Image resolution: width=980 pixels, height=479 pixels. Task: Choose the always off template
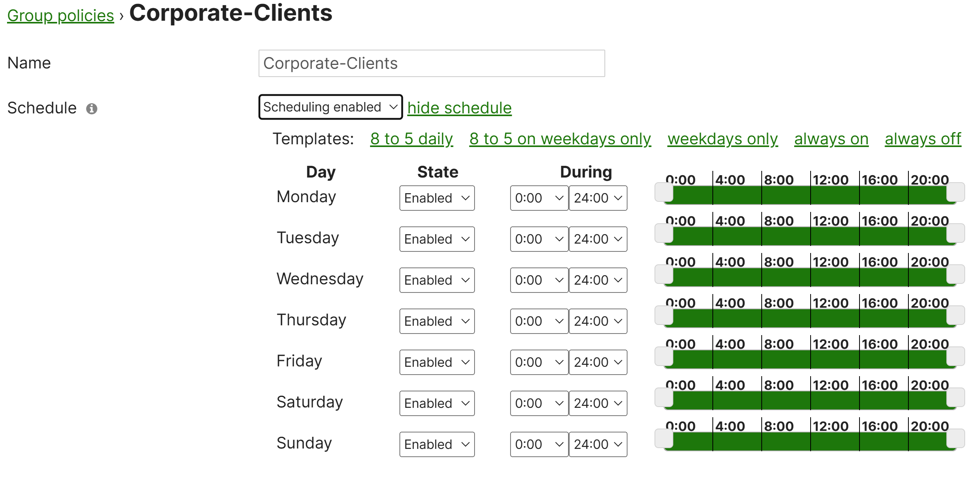(923, 139)
